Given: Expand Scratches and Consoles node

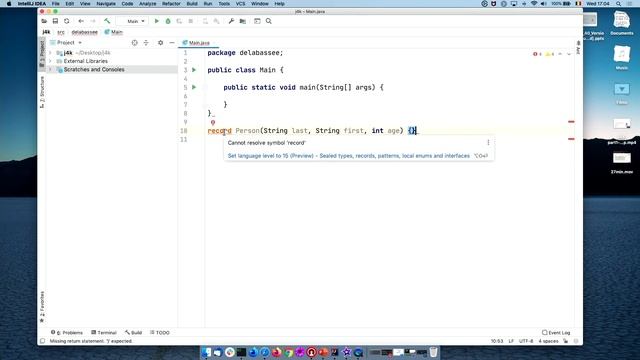Looking at the screenshot, I should click(x=51, y=70).
